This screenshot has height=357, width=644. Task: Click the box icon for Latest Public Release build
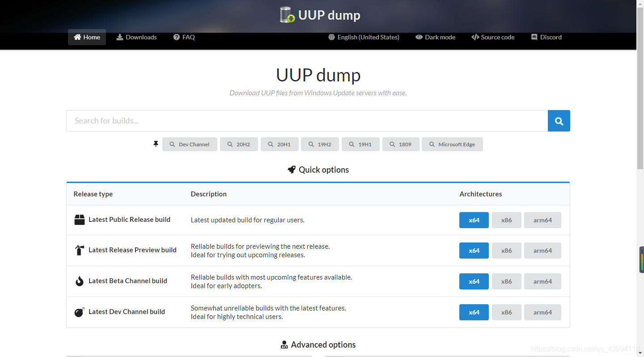click(80, 220)
